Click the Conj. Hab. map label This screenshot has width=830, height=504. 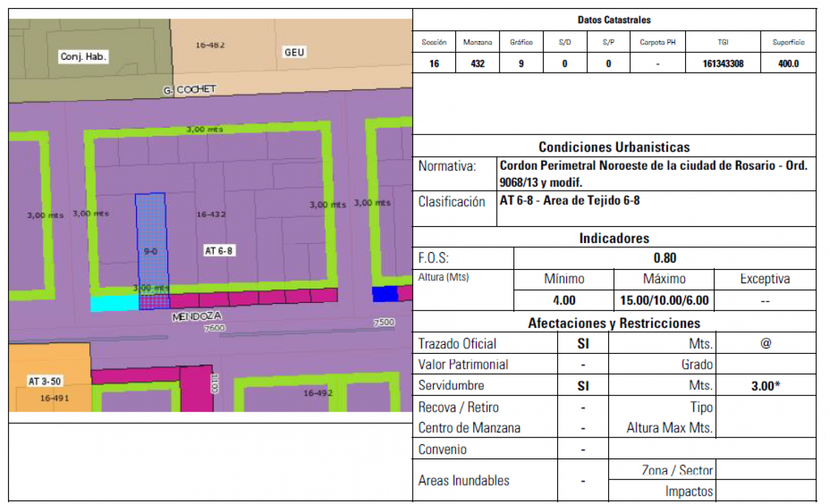(x=83, y=56)
